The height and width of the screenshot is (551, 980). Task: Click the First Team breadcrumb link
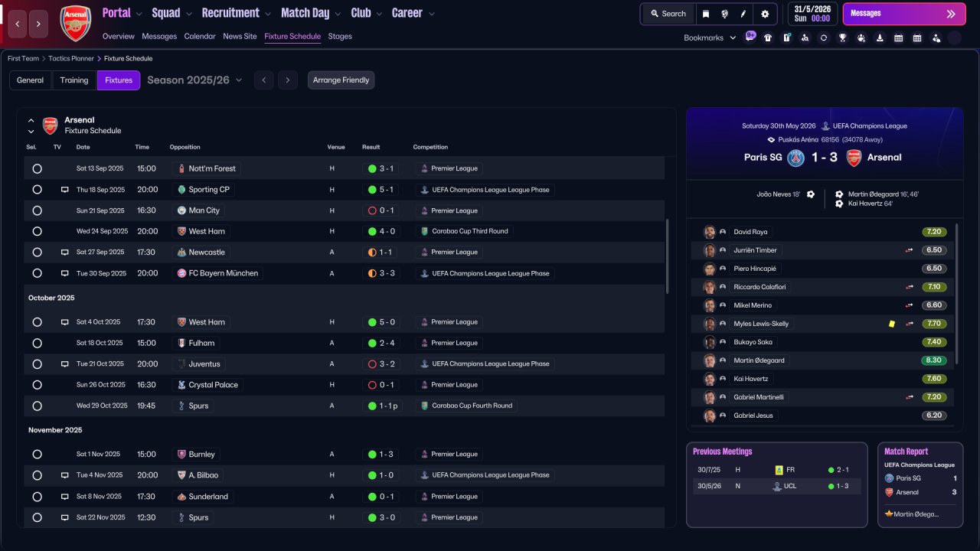coord(23,58)
